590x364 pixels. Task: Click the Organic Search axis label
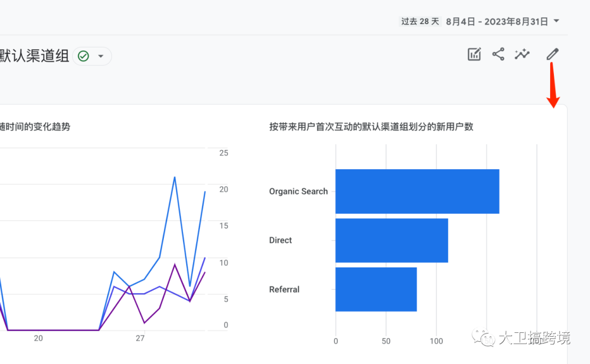click(298, 191)
